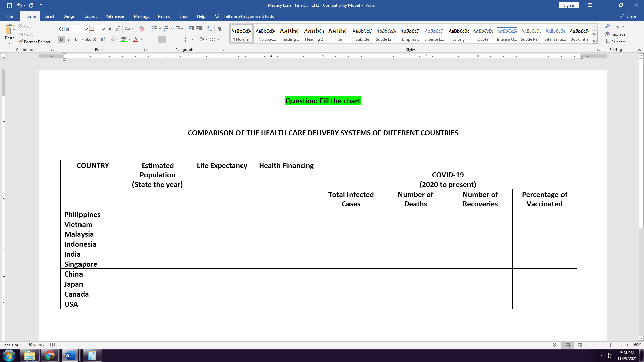Open the line spacing dropdown
This screenshot has height=362, width=644.
point(192,39)
